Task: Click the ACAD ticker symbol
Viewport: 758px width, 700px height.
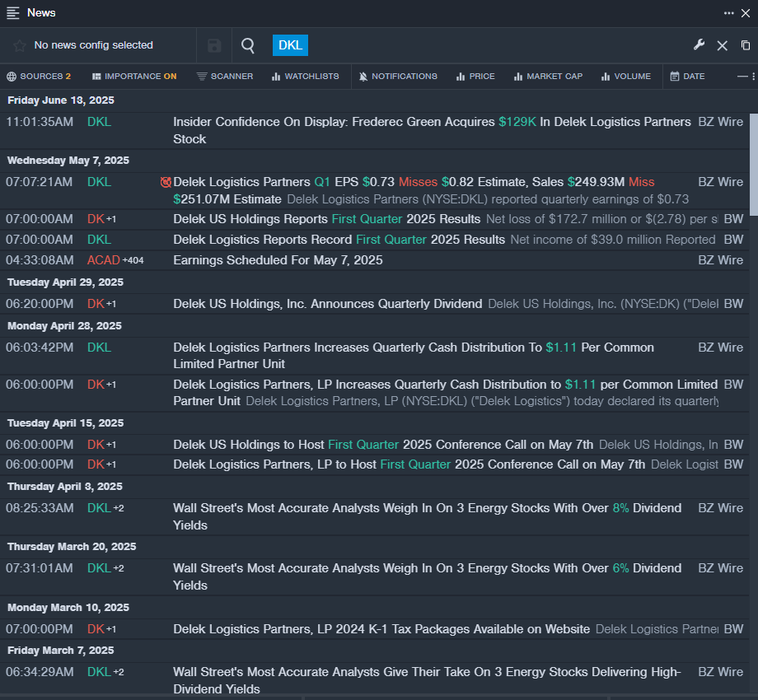Action: click(104, 260)
